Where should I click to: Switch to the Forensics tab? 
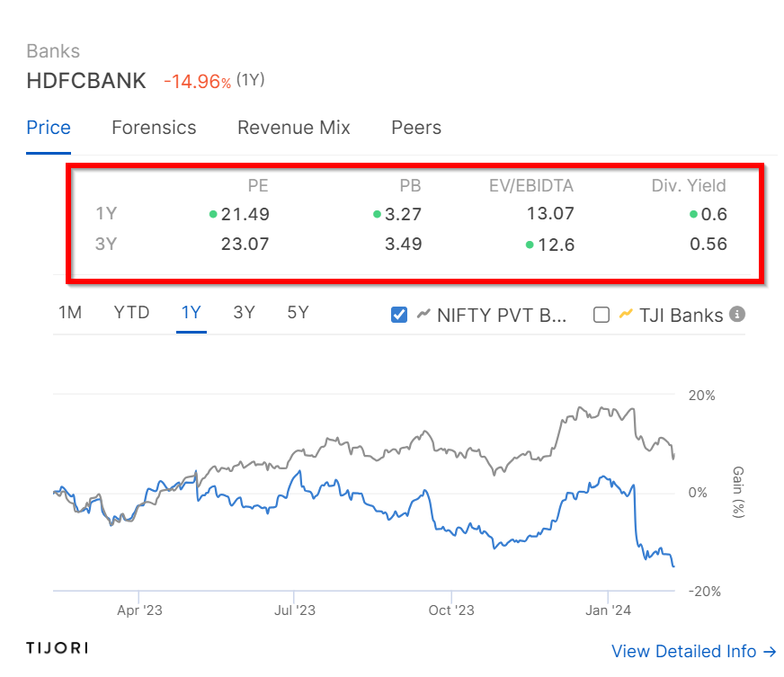tap(154, 128)
